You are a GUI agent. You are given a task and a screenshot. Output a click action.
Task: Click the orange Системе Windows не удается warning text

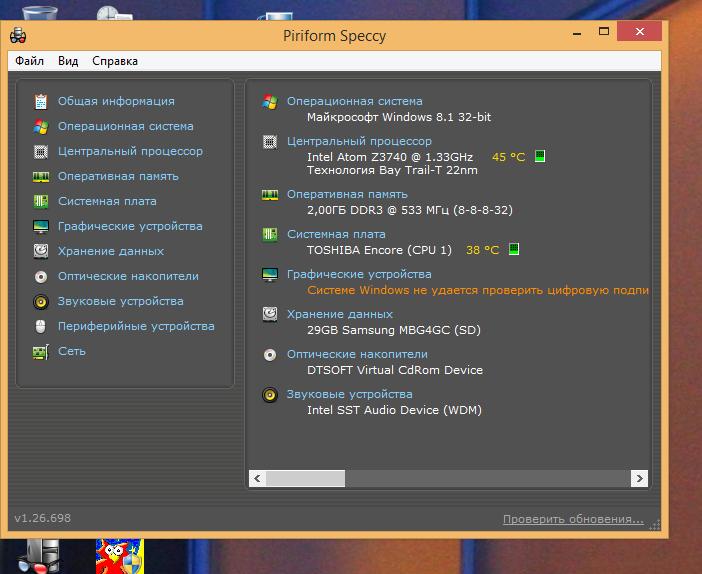tap(478, 291)
